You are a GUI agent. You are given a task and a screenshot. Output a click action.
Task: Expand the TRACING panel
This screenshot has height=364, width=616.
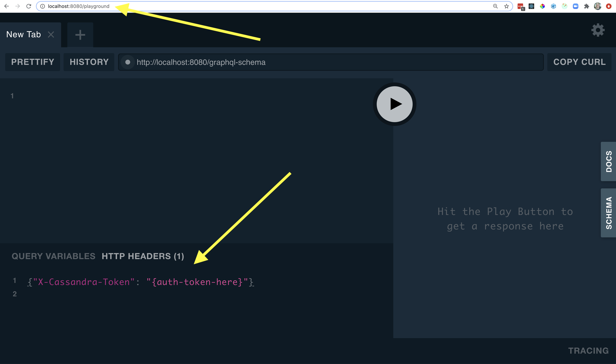coord(588,351)
